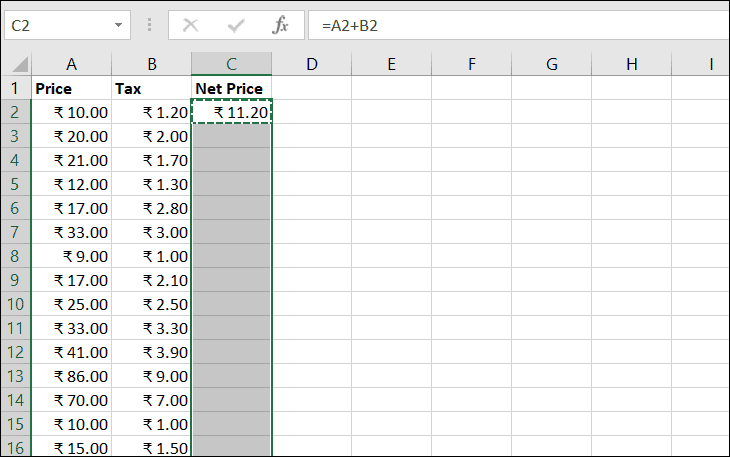Select column C header
The height and width of the screenshot is (457, 730).
pyautogui.click(x=231, y=64)
